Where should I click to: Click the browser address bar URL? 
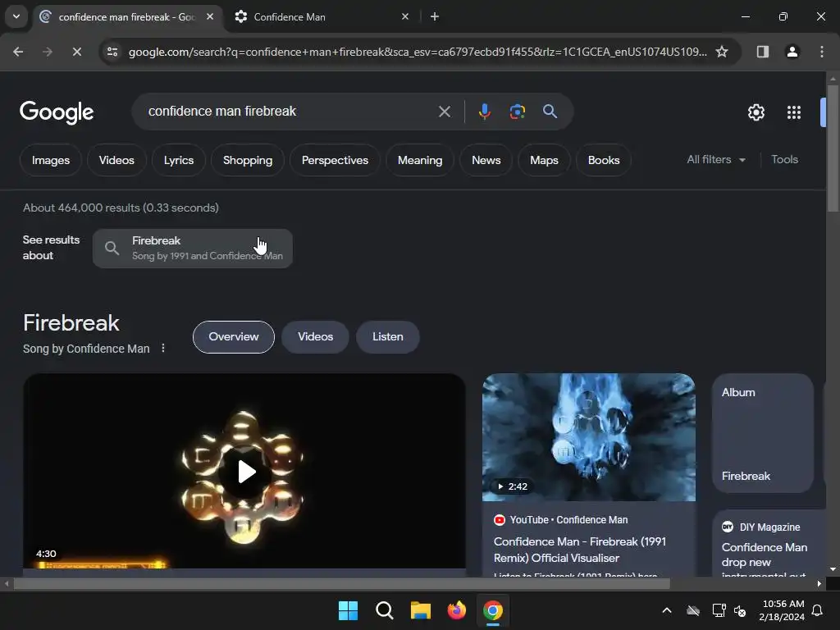pyautogui.click(x=418, y=52)
